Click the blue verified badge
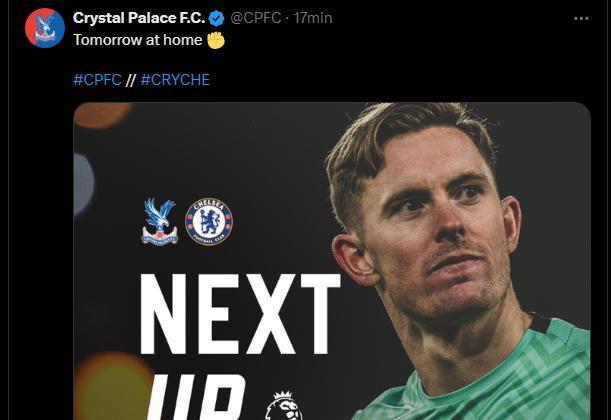 pos(216,18)
